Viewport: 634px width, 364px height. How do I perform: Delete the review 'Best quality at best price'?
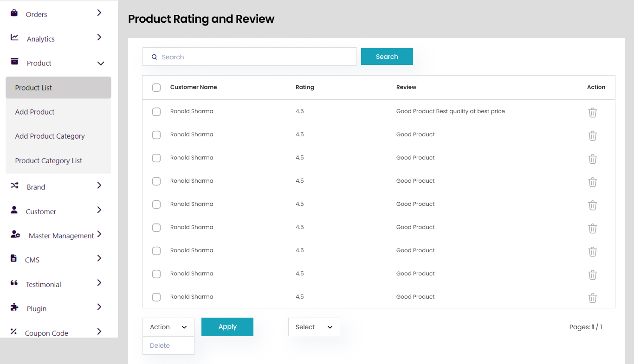click(593, 113)
